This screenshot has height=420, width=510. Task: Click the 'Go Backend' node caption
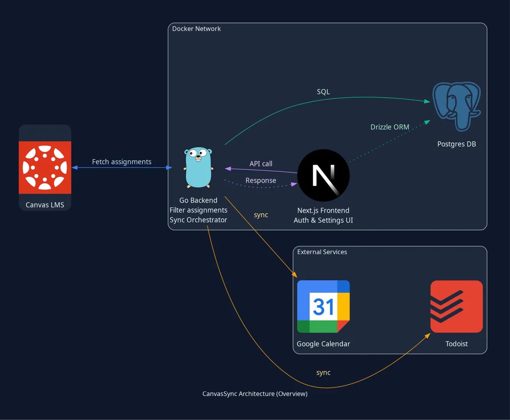pyautogui.click(x=198, y=200)
